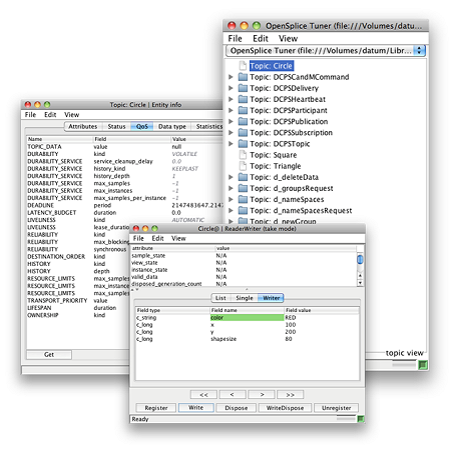This screenshot has width=451, height=451.
Task: Switch to the Status tab
Action: [x=116, y=126]
